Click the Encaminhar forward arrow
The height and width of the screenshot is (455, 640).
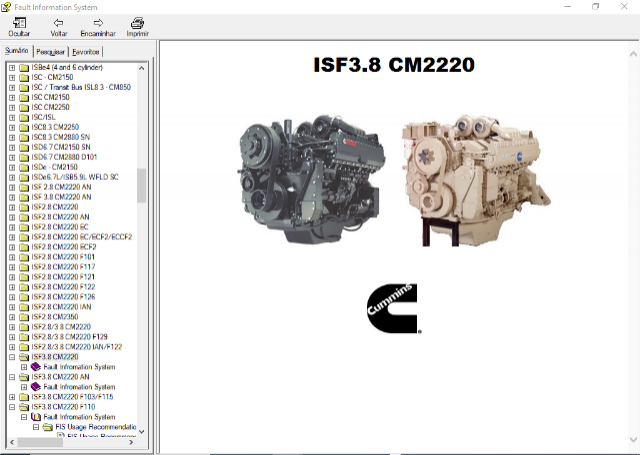coord(98,23)
